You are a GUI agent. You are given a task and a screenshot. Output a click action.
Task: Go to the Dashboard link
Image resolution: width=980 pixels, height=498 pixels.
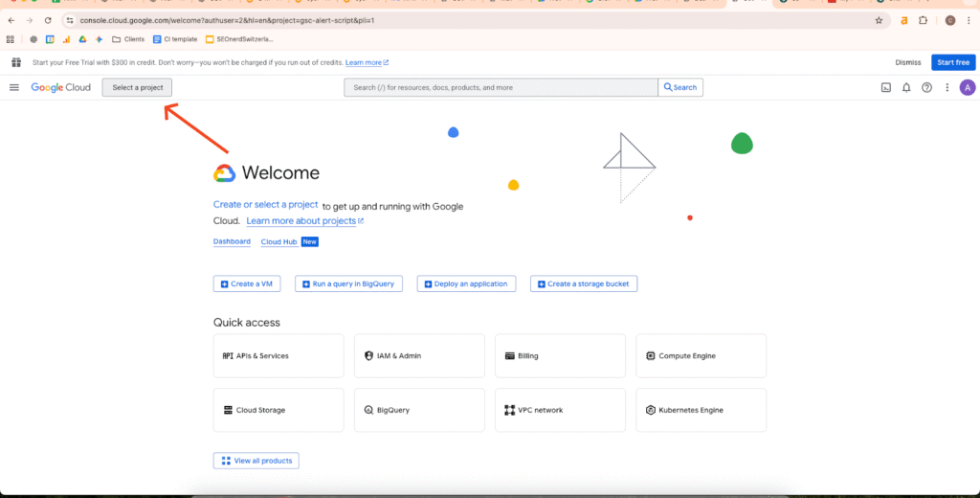tap(232, 241)
